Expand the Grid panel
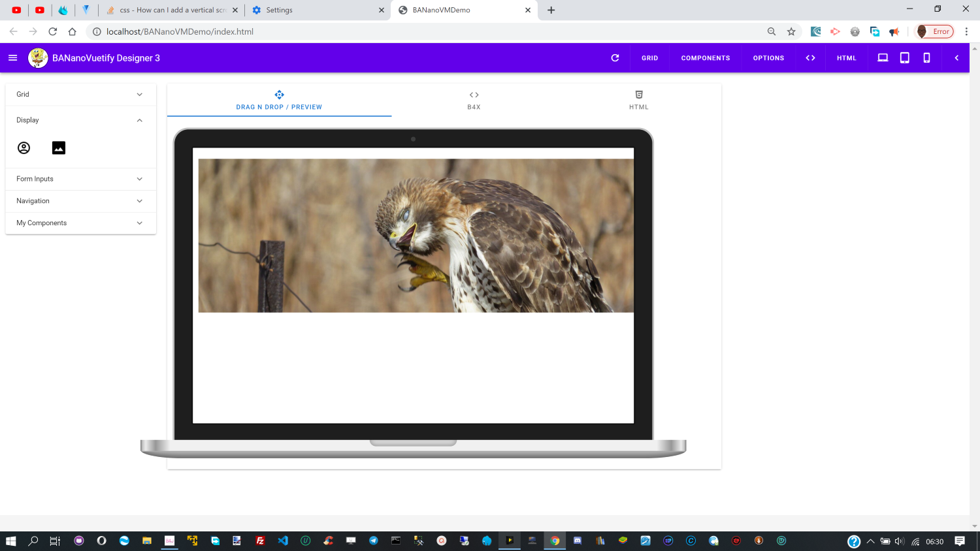 click(80, 95)
